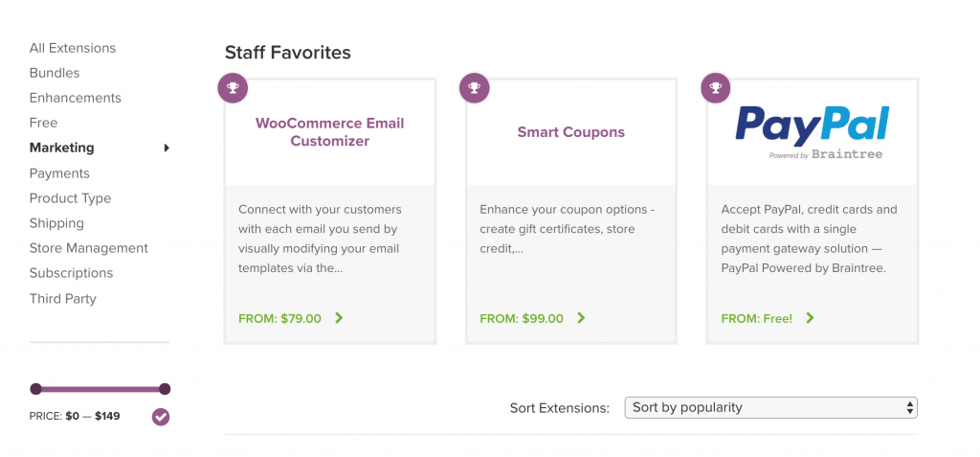Image resolution: width=980 pixels, height=457 pixels.
Task: Click trophy badge on WooCommerce Email Customizer card
Action: point(233,89)
